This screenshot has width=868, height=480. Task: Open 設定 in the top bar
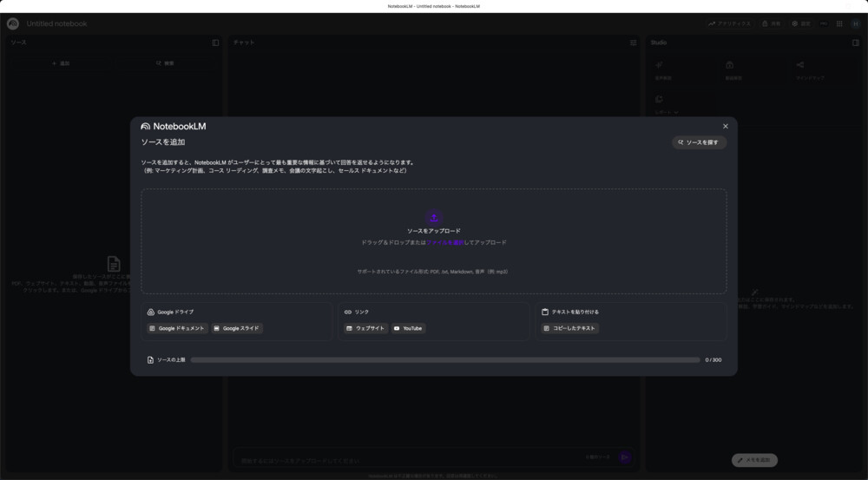(x=801, y=23)
